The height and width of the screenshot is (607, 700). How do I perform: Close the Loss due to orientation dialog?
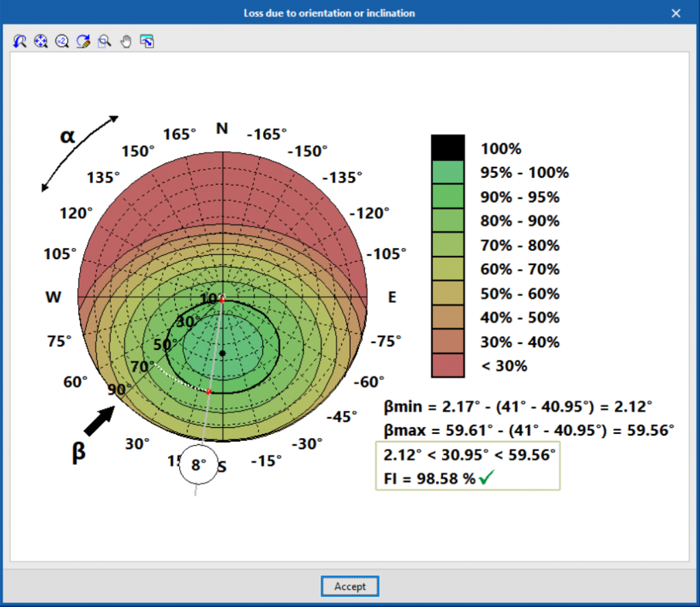pos(676,13)
